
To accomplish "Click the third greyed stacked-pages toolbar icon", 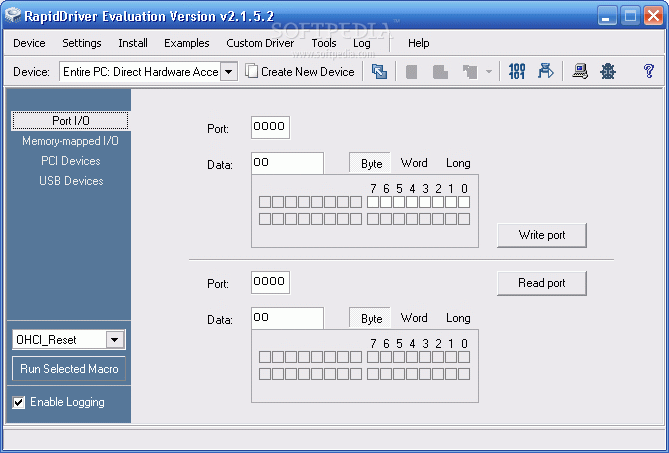I will 470,72.
